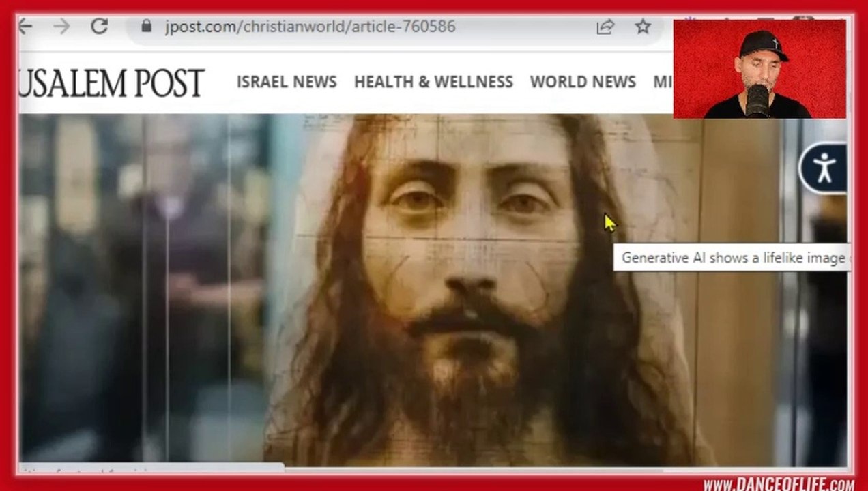The image size is (868, 491).
Task: Reload the page with refresh icon
Action: click(x=100, y=27)
